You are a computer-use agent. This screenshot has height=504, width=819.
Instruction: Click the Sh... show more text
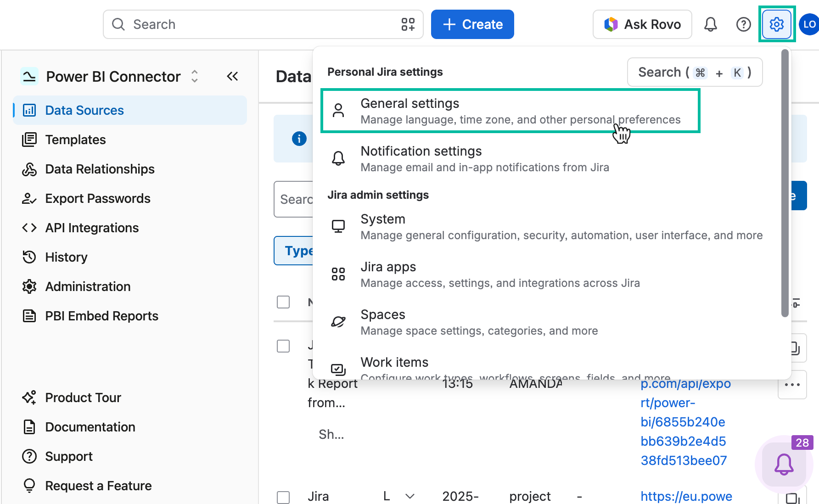[x=331, y=434]
